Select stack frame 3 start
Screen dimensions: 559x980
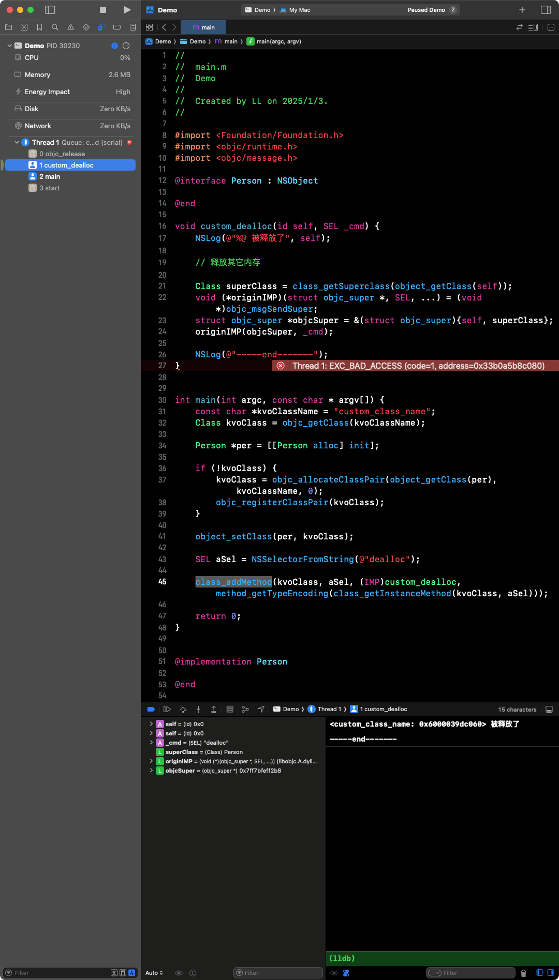[x=70, y=188]
